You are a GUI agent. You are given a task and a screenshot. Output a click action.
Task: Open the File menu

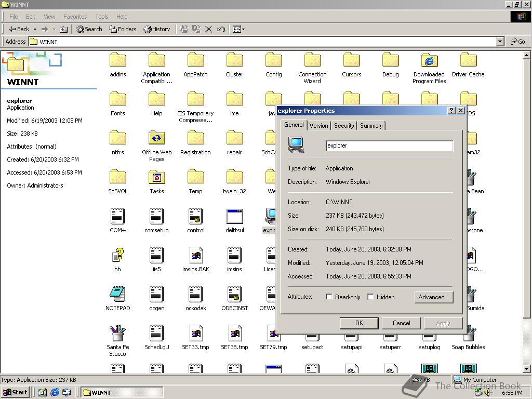[14, 17]
